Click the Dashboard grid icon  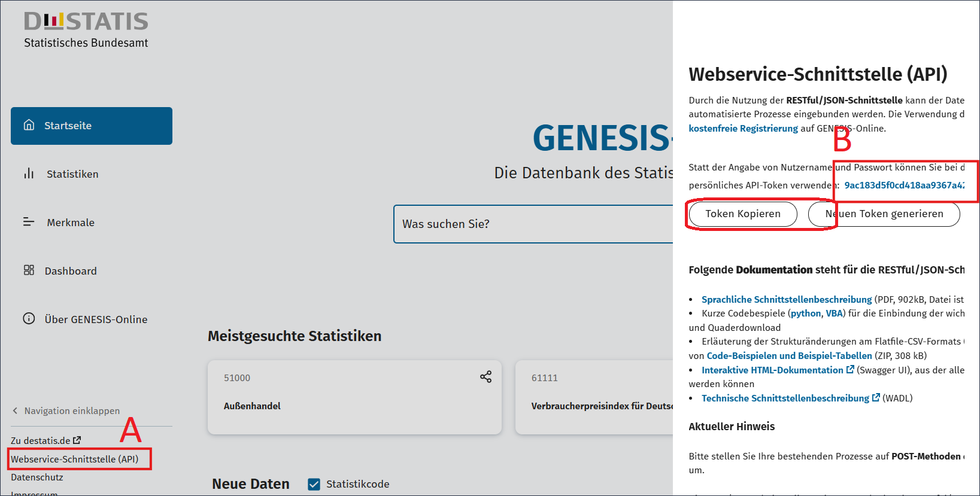point(29,270)
